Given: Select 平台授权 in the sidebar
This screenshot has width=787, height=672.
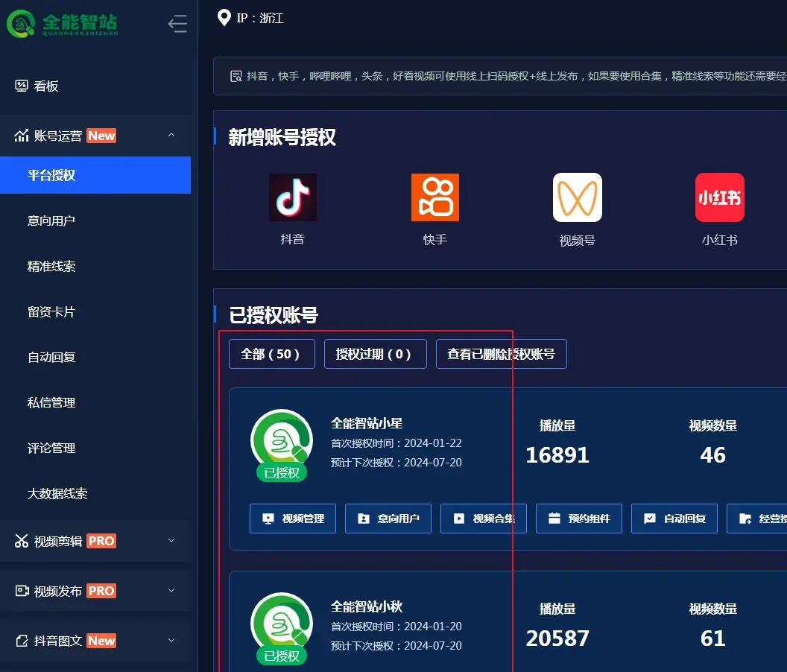Looking at the screenshot, I should point(95,175).
